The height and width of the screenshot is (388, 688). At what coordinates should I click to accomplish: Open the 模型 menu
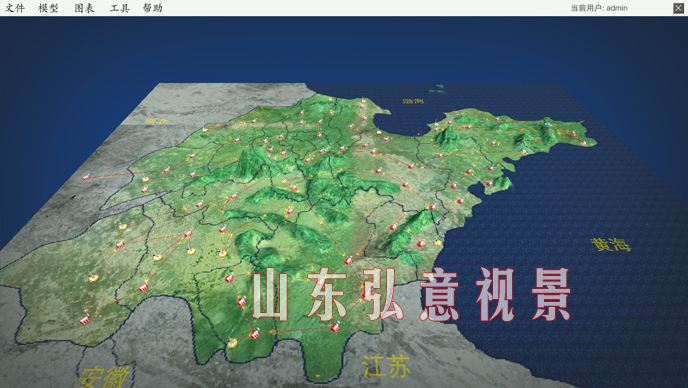(x=48, y=8)
